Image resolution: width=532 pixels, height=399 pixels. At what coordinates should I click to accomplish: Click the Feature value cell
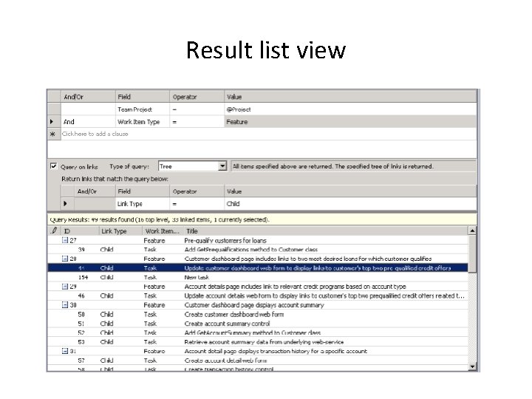click(x=350, y=121)
